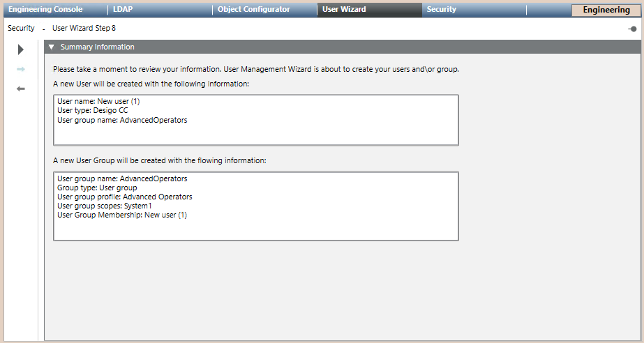Click the Security breadcrumb label
Viewport: 644px width, 343px height.
tap(21, 29)
